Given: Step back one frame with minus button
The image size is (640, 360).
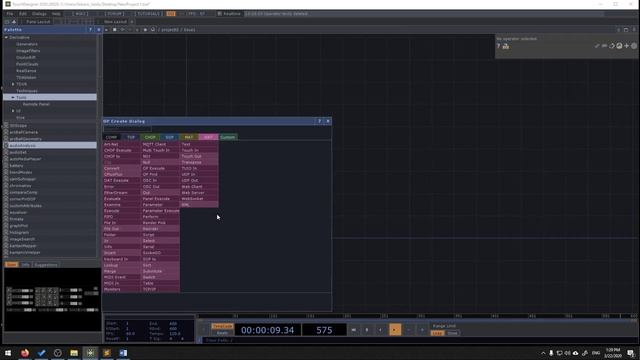Looking at the screenshot, I should (409, 330).
